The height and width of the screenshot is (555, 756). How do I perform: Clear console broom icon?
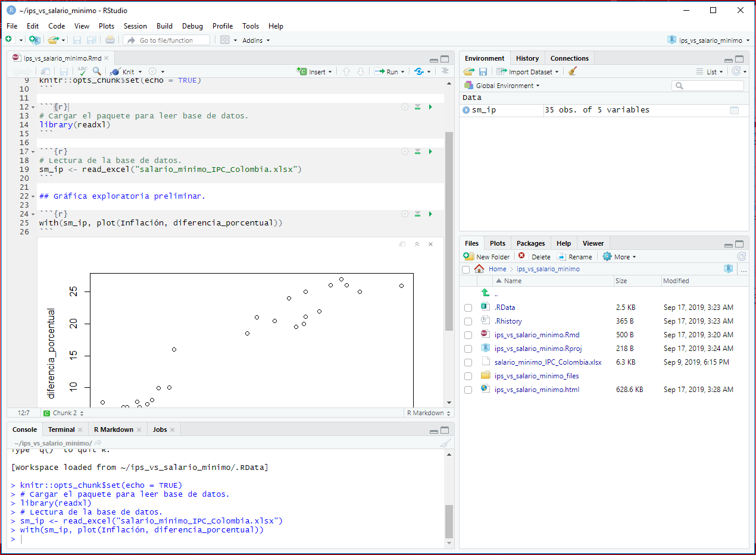tap(445, 443)
